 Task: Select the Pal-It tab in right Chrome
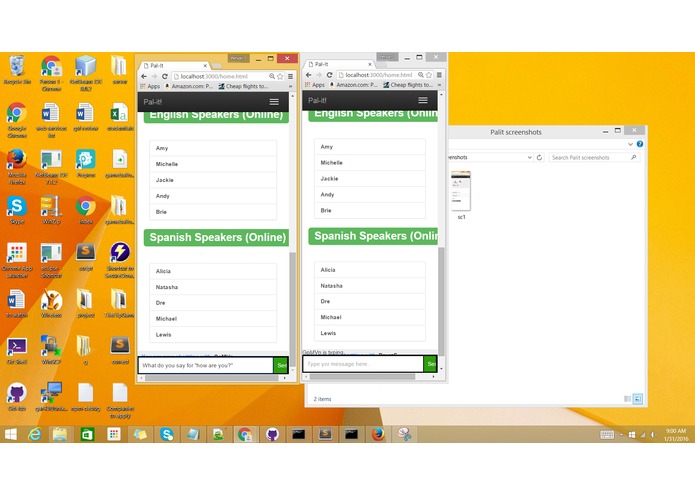[x=340, y=64]
